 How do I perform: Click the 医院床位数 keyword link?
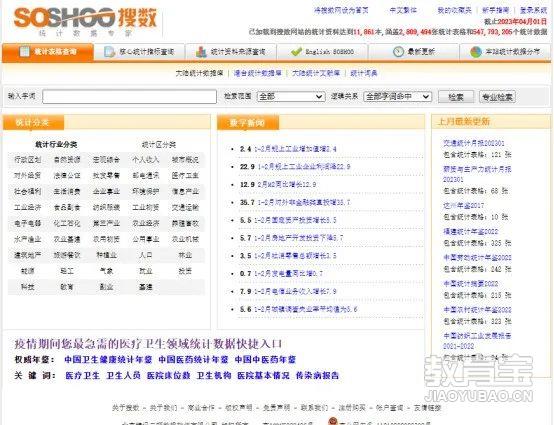click(x=169, y=376)
